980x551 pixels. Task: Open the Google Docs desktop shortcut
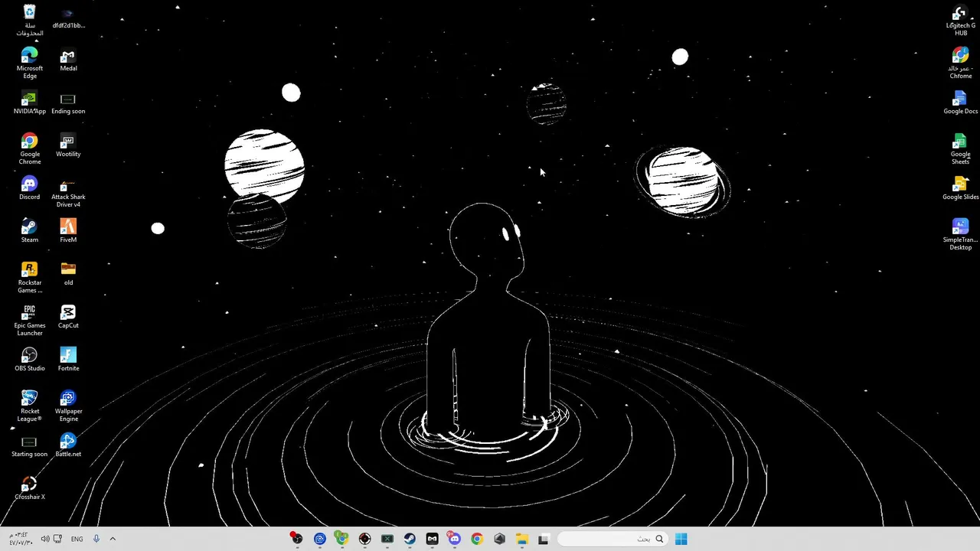[960, 103]
